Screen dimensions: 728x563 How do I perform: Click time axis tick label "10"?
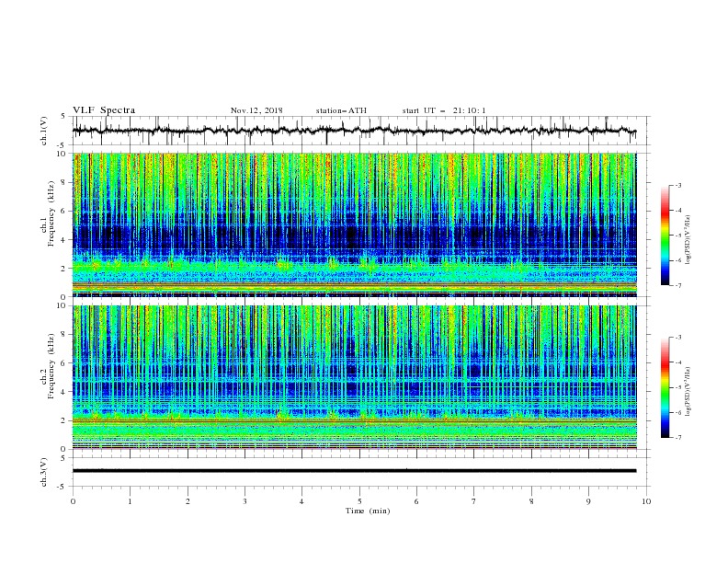pyautogui.click(x=646, y=501)
